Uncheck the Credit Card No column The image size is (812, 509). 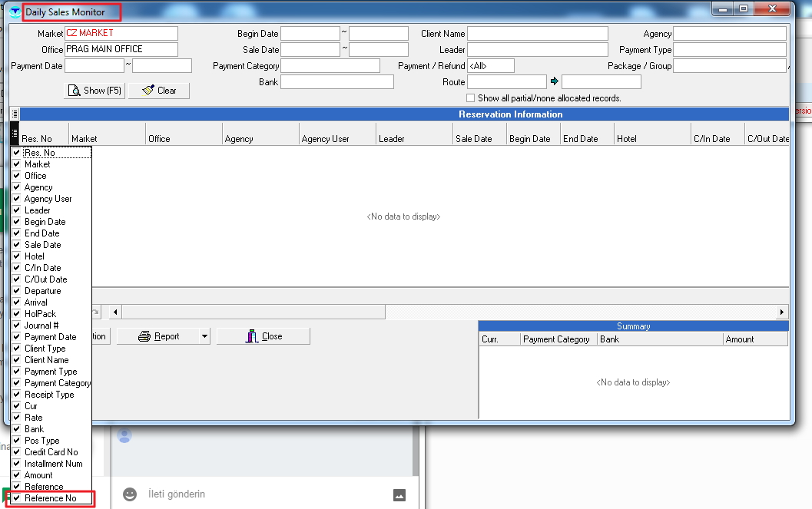click(x=17, y=452)
